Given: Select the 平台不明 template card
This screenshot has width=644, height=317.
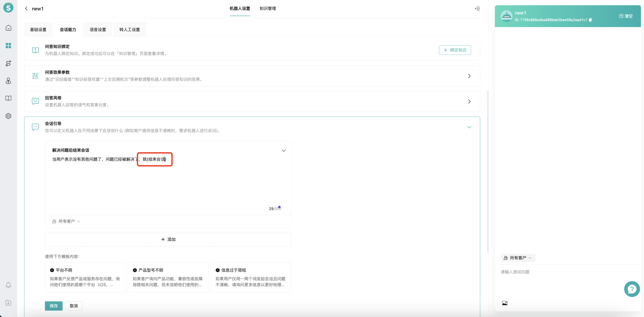Looking at the screenshot, I should 85,277.
